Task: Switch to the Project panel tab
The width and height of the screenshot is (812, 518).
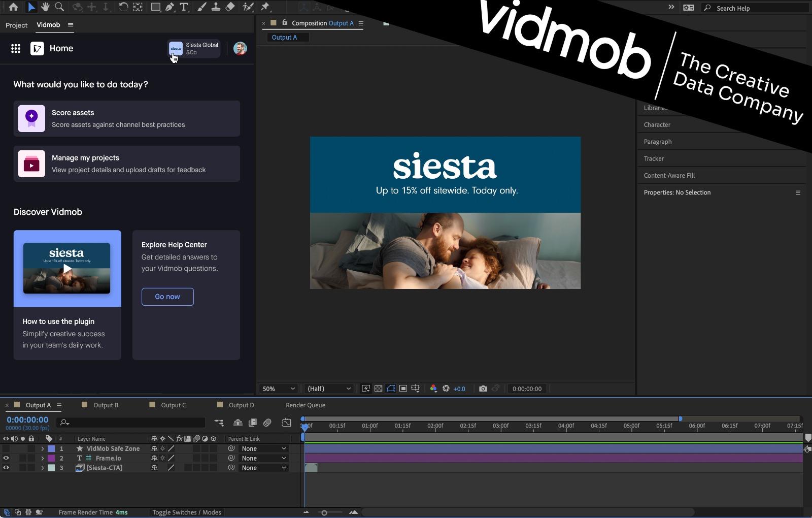Action: (16, 25)
